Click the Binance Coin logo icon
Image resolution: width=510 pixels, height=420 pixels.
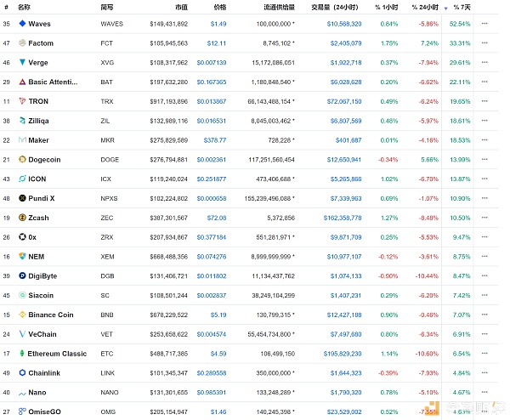point(22,315)
